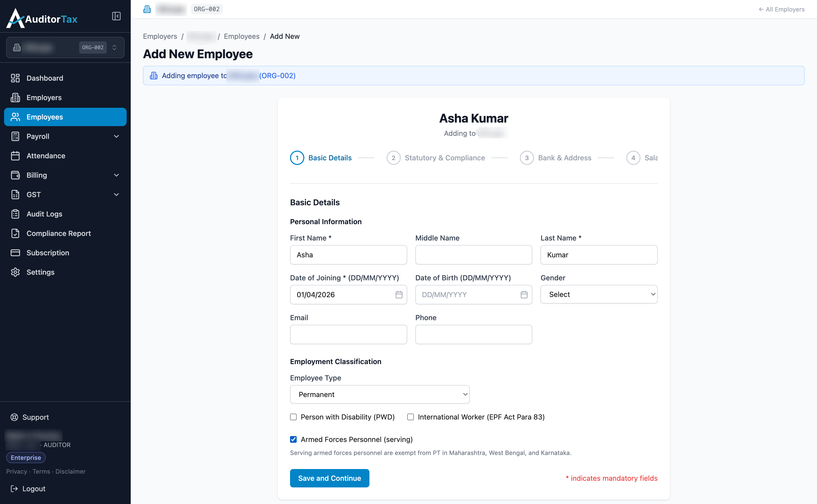Open the Attendance calendar icon
The height and width of the screenshot is (504, 817).
(x=15, y=156)
